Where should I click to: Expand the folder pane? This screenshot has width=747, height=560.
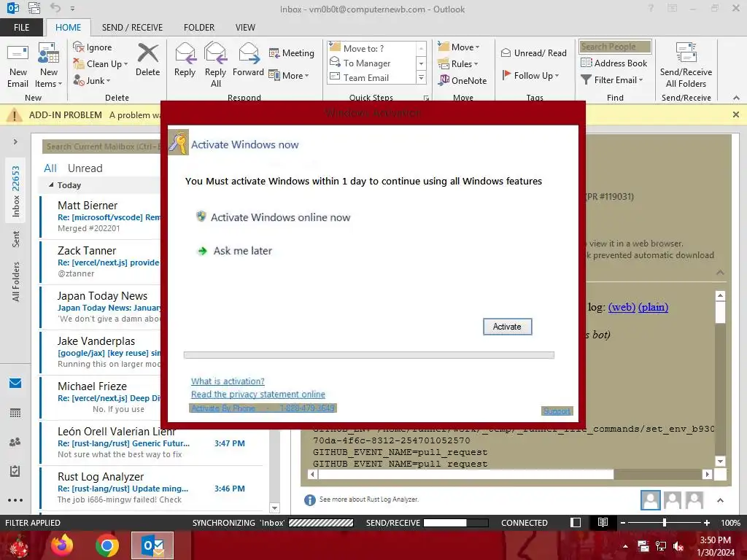pos(15,141)
